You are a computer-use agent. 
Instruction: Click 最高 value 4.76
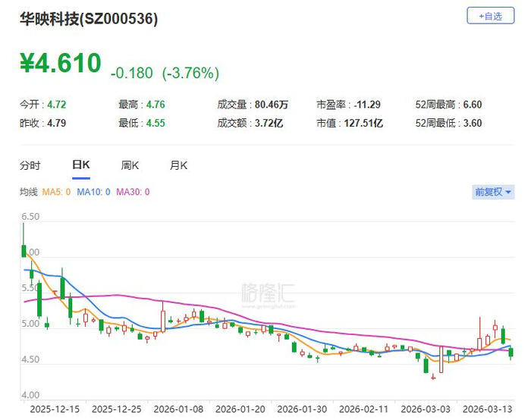(156, 105)
